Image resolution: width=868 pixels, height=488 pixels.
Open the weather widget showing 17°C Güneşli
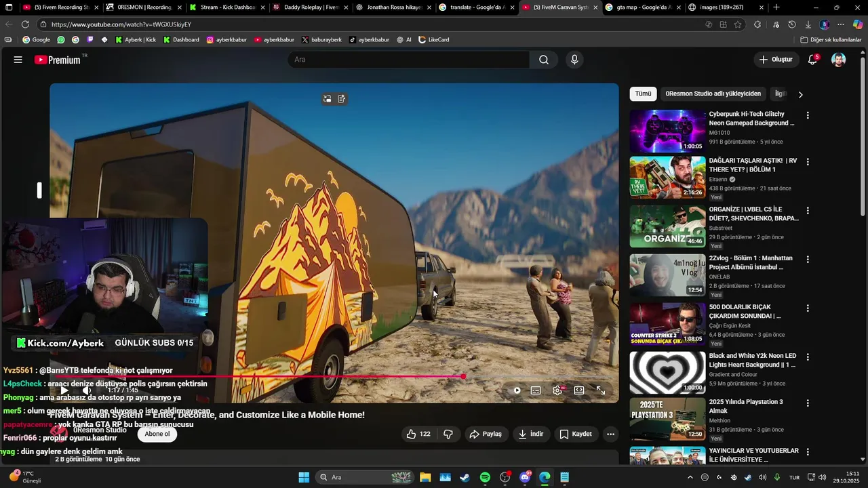(x=26, y=477)
